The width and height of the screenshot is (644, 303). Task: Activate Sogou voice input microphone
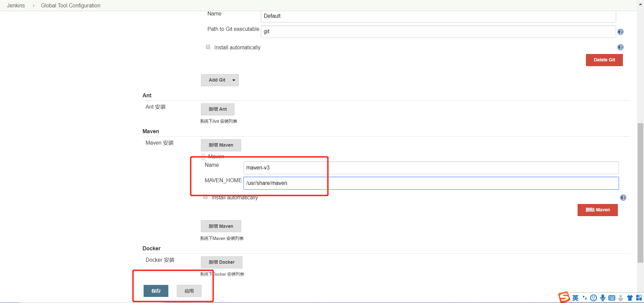tap(603, 298)
